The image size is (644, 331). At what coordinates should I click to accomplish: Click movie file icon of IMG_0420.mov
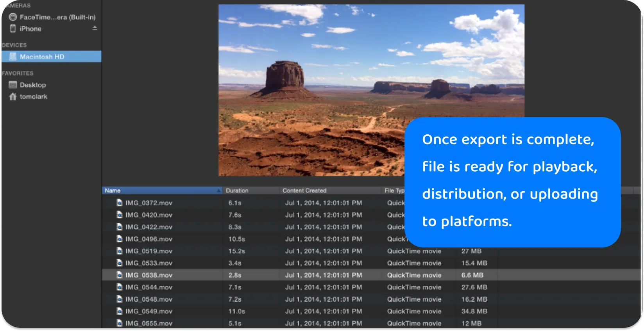120,215
